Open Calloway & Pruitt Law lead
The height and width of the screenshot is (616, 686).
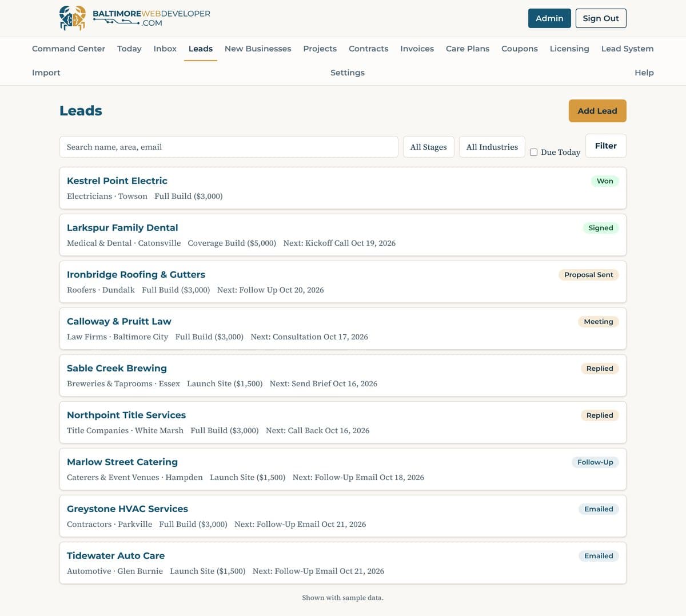pos(343,329)
